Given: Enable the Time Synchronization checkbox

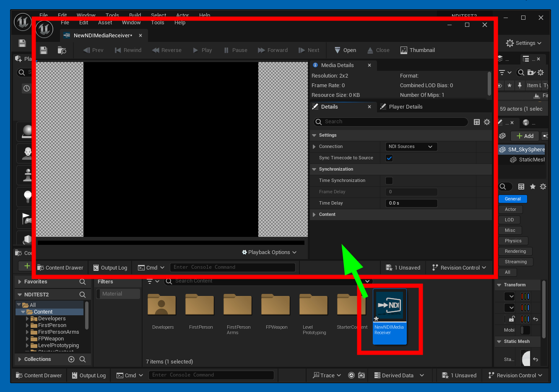Looking at the screenshot, I should pyautogui.click(x=389, y=181).
